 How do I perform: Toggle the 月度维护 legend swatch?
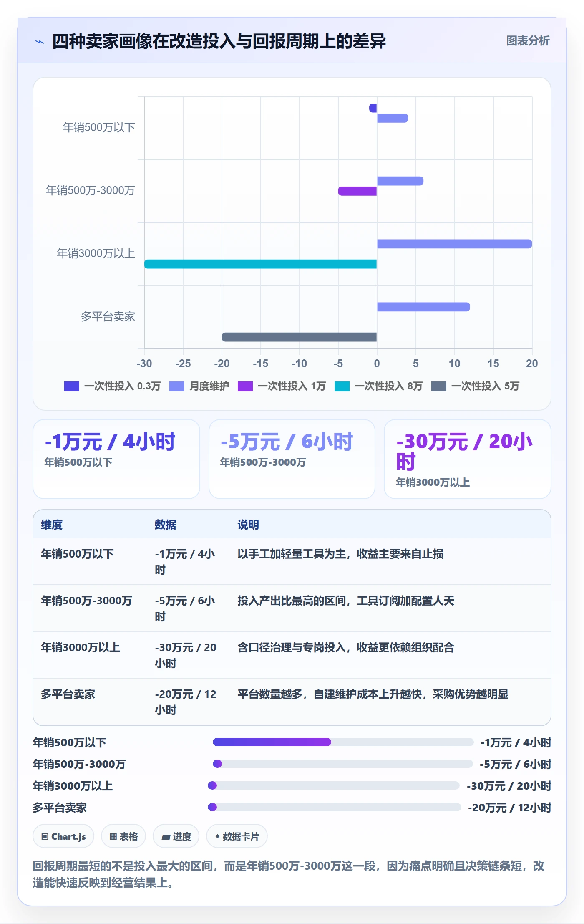tap(177, 386)
